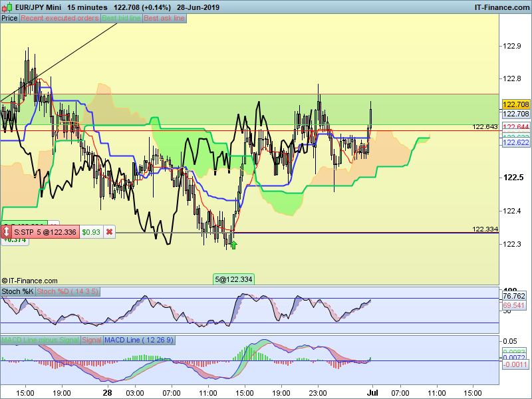Image resolution: width=532 pixels, height=399 pixels.
Task: Click the 0.05 MACD axis label
Action: tap(510, 341)
